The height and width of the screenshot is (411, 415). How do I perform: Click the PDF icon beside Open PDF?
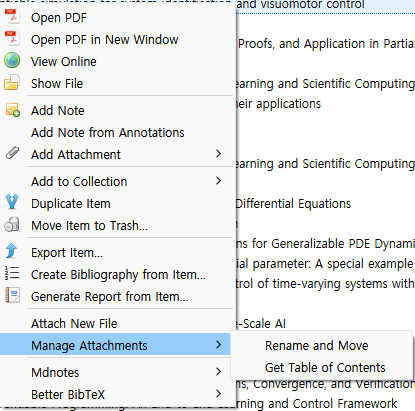pos(12,16)
